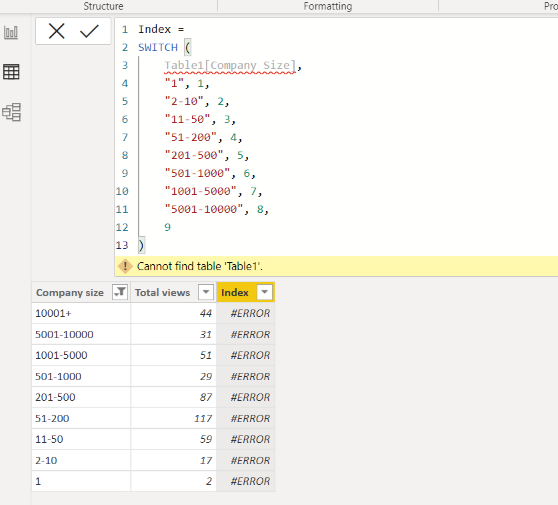The image size is (558, 505).
Task: Open the Model relationships view icon
Action: [11, 112]
